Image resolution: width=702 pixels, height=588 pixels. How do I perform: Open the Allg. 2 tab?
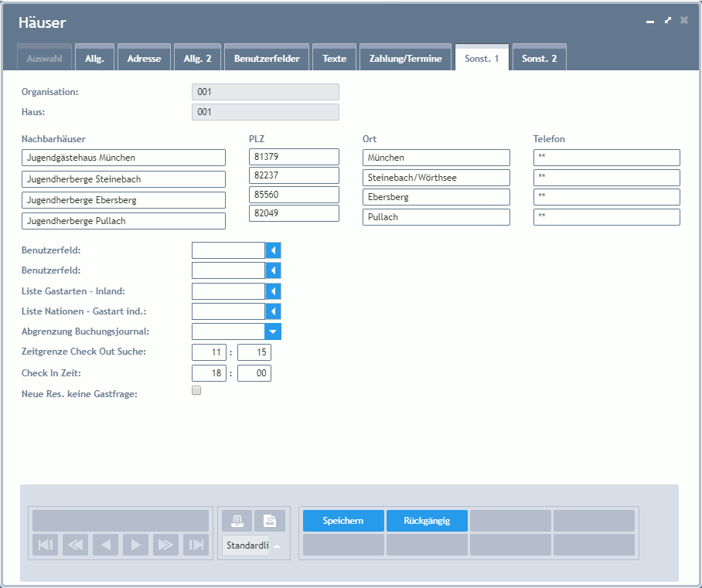(x=197, y=59)
